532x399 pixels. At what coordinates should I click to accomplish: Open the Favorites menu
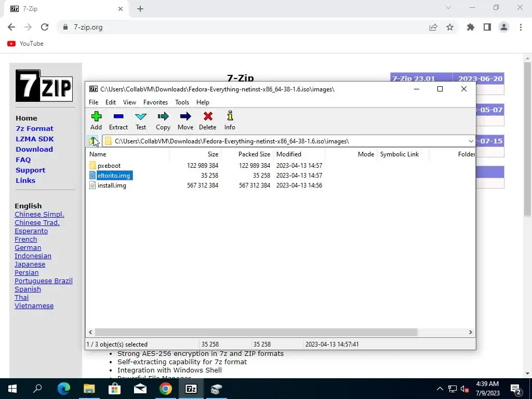[155, 102]
